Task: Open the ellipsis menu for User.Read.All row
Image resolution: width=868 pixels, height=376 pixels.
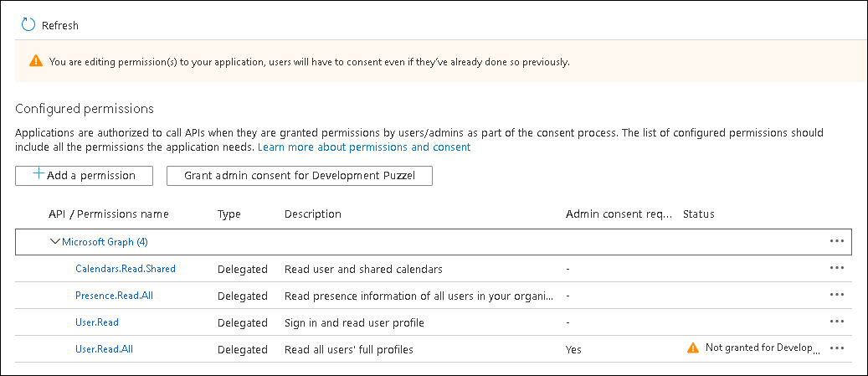Action: tap(836, 348)
